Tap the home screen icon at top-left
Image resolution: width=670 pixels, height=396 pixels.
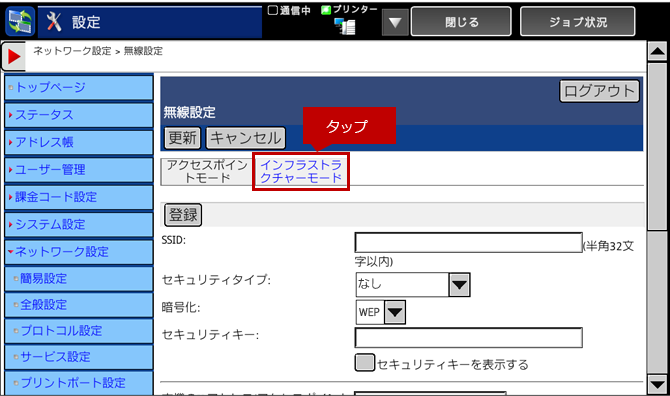[20, 21]
